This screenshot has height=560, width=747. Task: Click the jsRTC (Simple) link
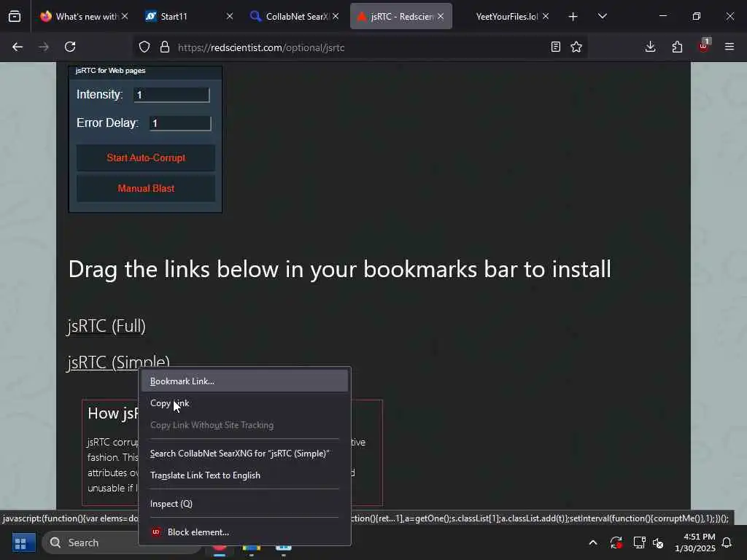tap(118, 362)
